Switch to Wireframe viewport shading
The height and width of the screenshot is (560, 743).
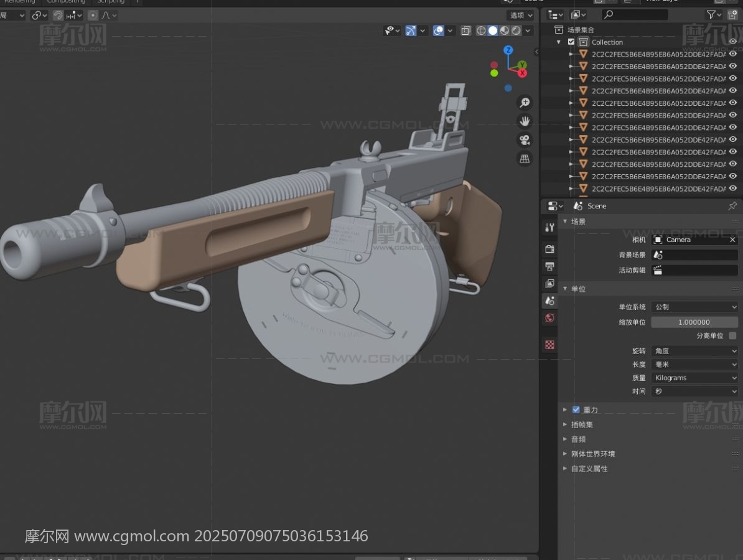(x=481, y=30)
